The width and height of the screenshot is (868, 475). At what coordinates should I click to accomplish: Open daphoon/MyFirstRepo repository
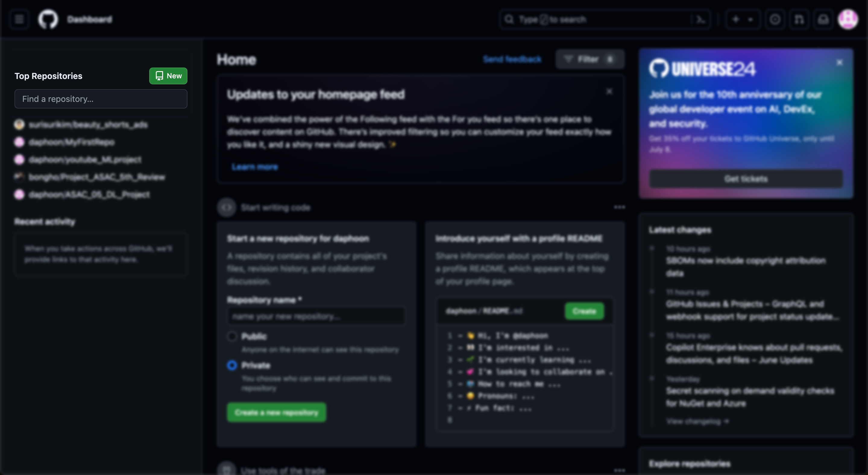click(x=71, y=142)
